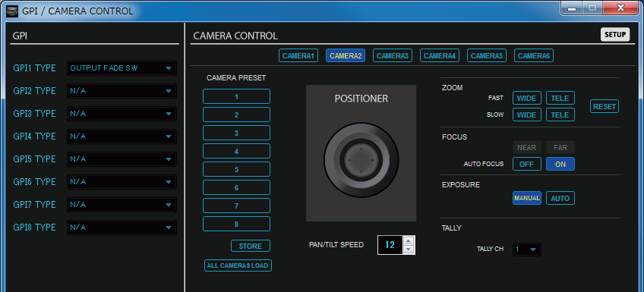This screenshot has width=644, height=292.
Task: Recall camera preset 1
Action: point(237,97)
